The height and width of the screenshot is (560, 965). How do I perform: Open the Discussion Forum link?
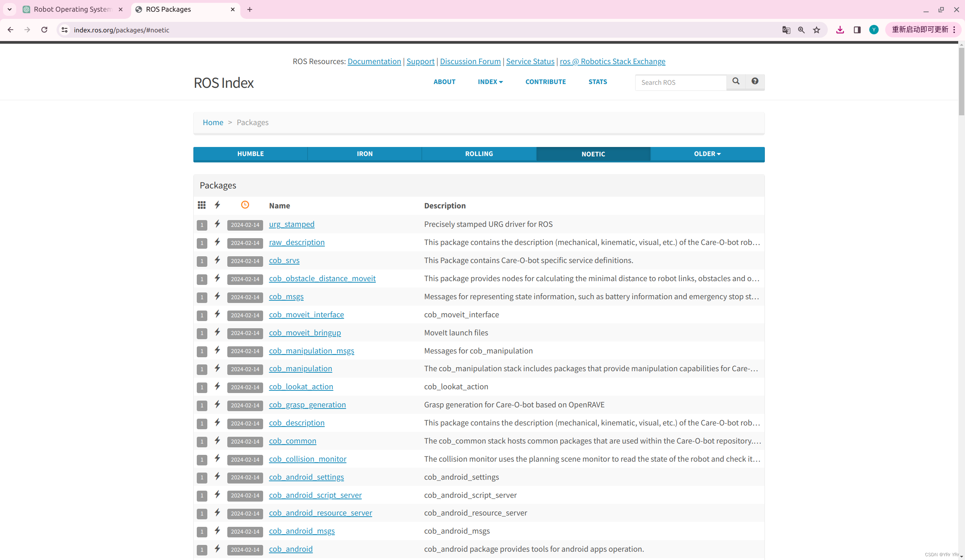pyautogui.click(x=470, y=61)
